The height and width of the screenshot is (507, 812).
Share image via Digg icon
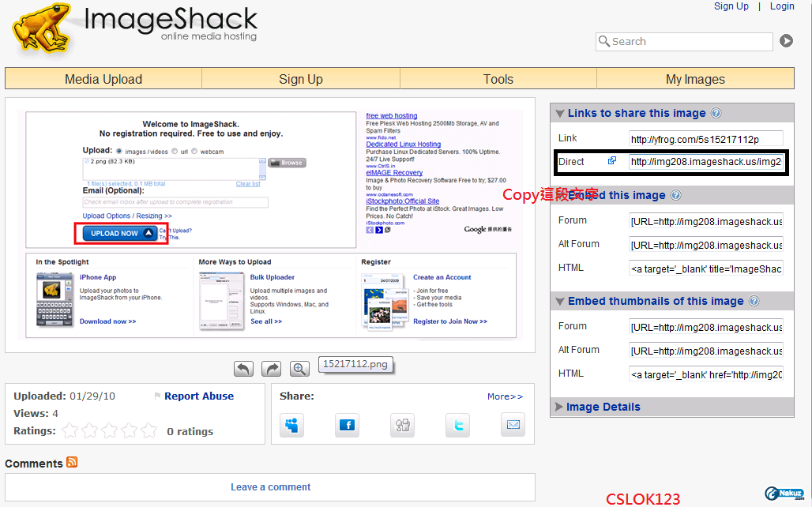[x=402, y=425]
